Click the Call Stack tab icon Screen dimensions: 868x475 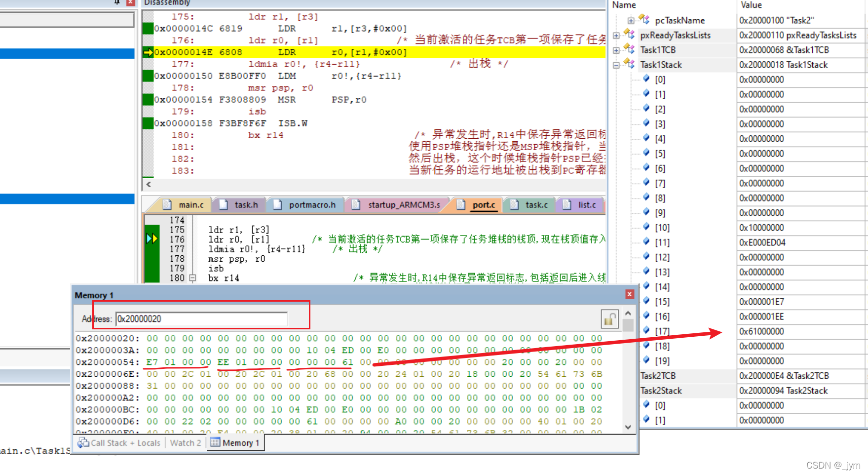83,442
